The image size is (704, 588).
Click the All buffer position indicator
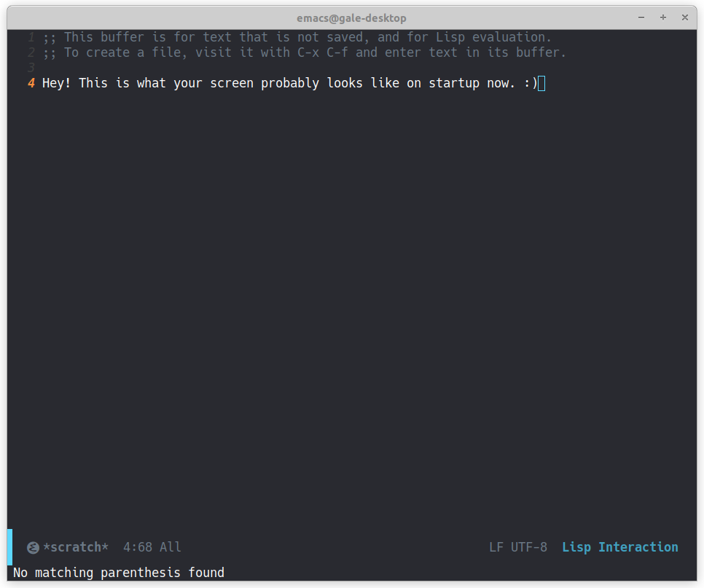click(x=169, y=547)
